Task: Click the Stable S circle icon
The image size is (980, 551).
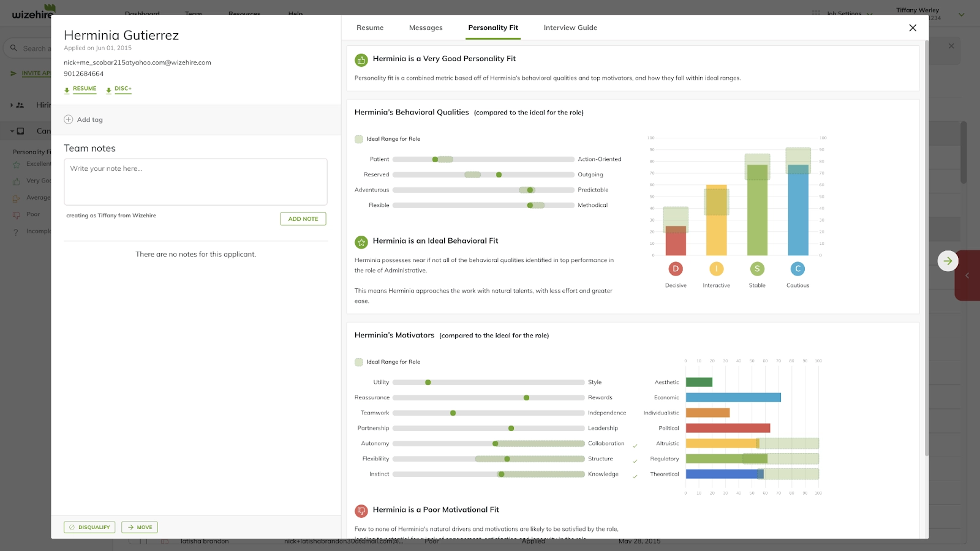Action: 757,269
